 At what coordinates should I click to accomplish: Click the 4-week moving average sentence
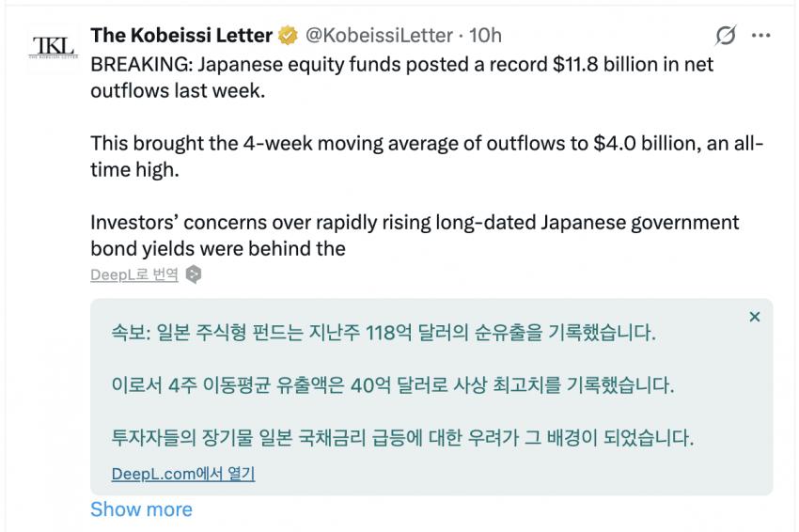427,156
